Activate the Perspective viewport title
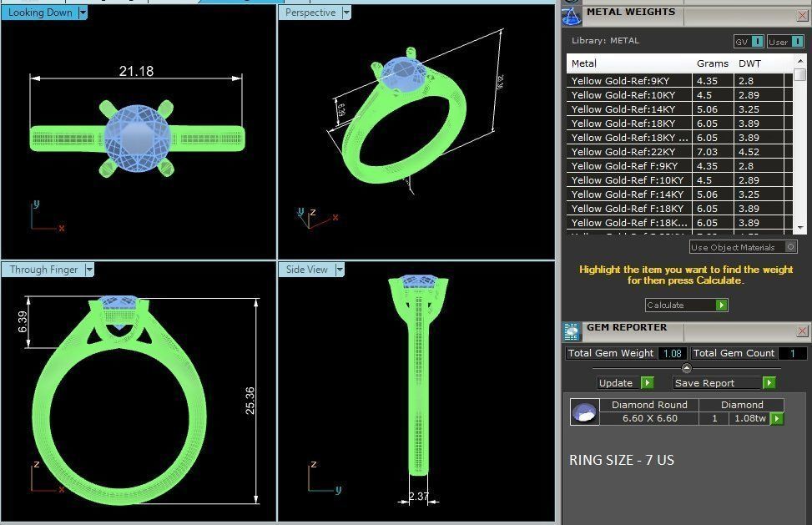 310,13
